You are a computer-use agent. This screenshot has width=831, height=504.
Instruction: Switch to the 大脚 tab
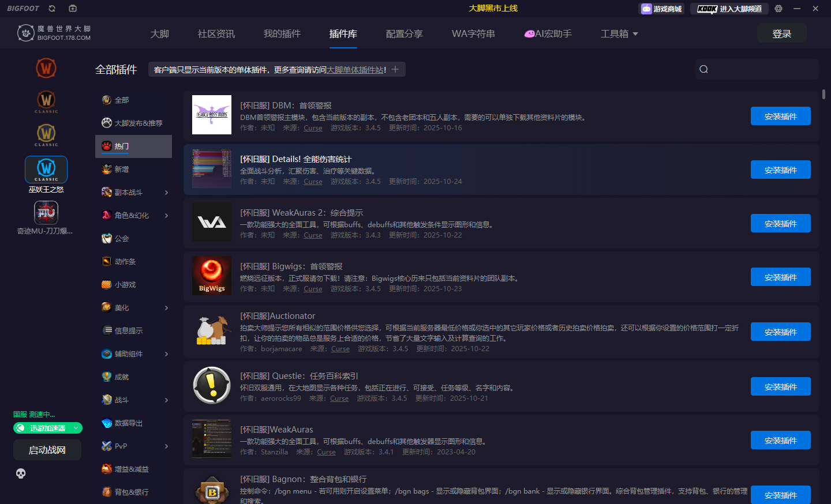(160, 34)
